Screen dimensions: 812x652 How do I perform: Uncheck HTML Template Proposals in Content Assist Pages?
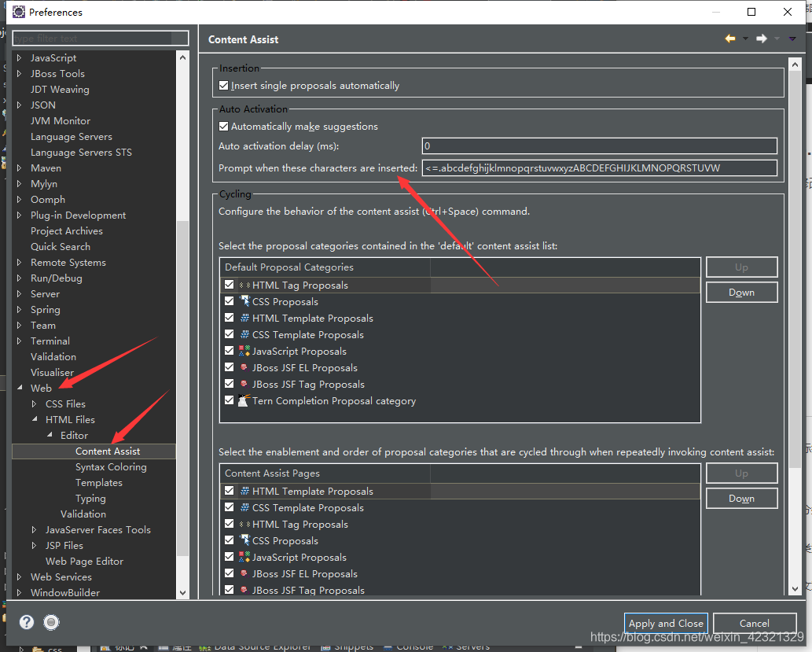point(230,491)
